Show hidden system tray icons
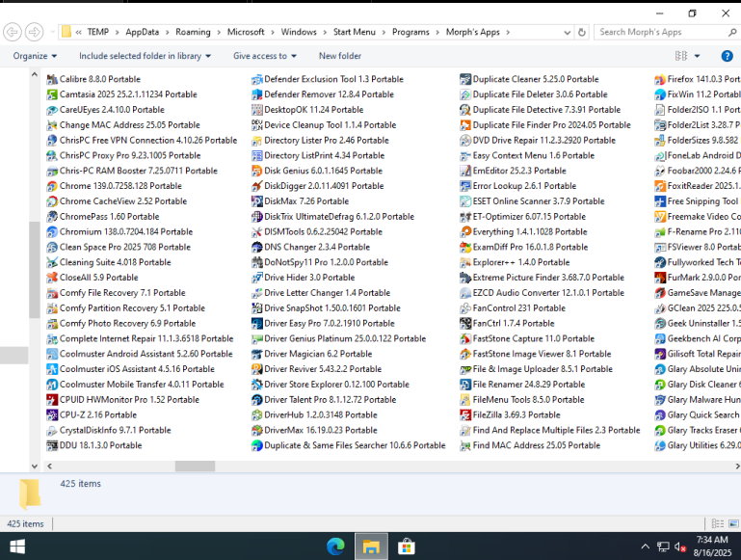Screen dimensions: 741x560 tap(645, 547)
